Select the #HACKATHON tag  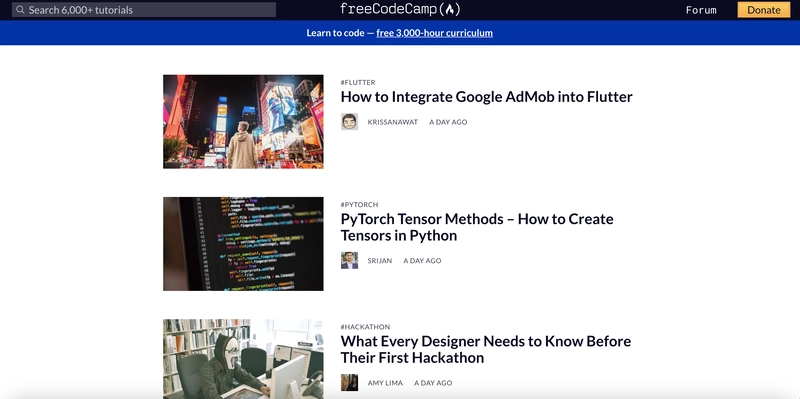[365, 327]
